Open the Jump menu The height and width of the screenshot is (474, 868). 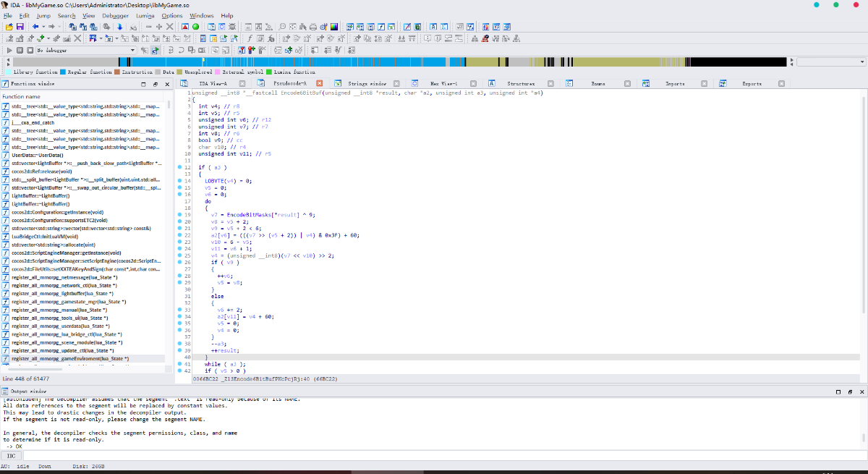[x=43, y=15]
